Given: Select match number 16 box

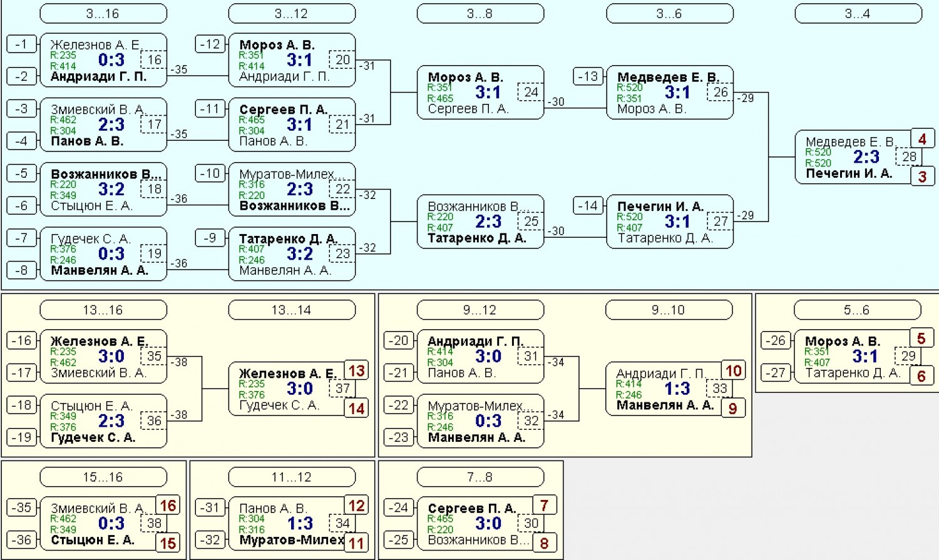Looking at the screenshot, I should pos(154,60).
